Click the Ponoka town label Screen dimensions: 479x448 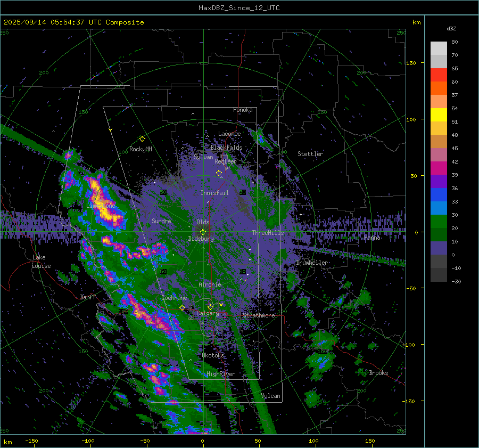tap(243, 110)
